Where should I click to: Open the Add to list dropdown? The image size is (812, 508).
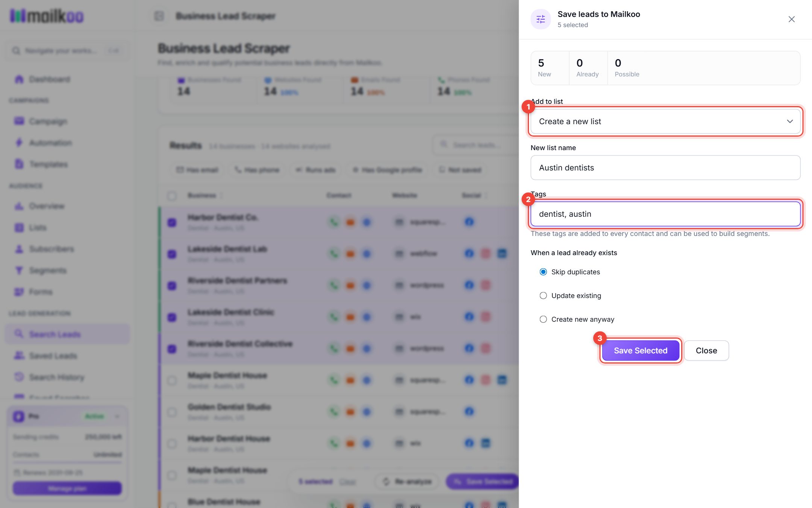pyautogui.click(x=665, y=121)
